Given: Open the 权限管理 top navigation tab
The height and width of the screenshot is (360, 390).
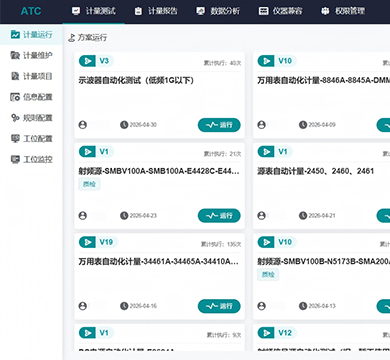Looking at the screenshot, I should coord(343,11).
